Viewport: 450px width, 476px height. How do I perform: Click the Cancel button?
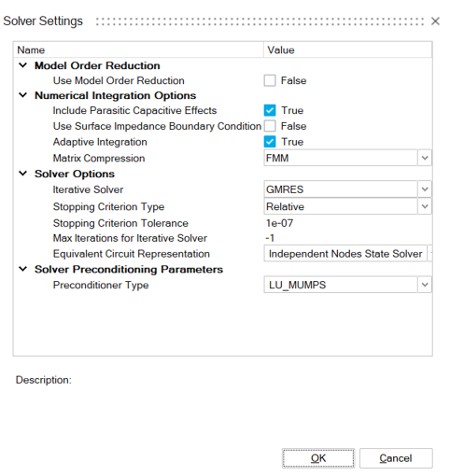[396, 458]
